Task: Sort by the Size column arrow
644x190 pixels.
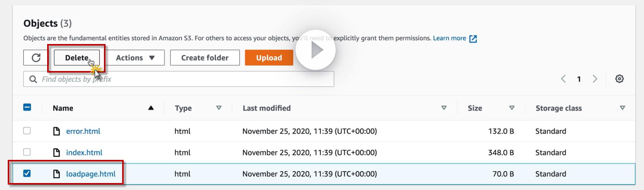Action: pos(512,108)
